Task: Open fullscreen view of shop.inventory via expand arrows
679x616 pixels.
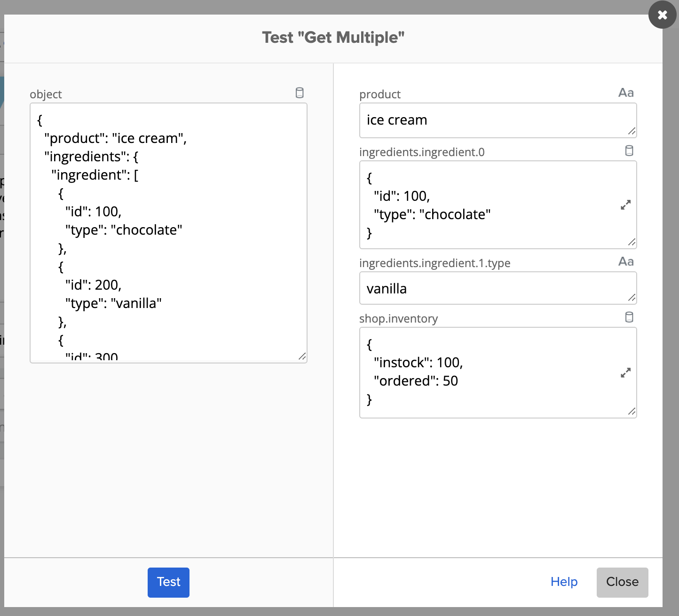Action: pos(625,373)
